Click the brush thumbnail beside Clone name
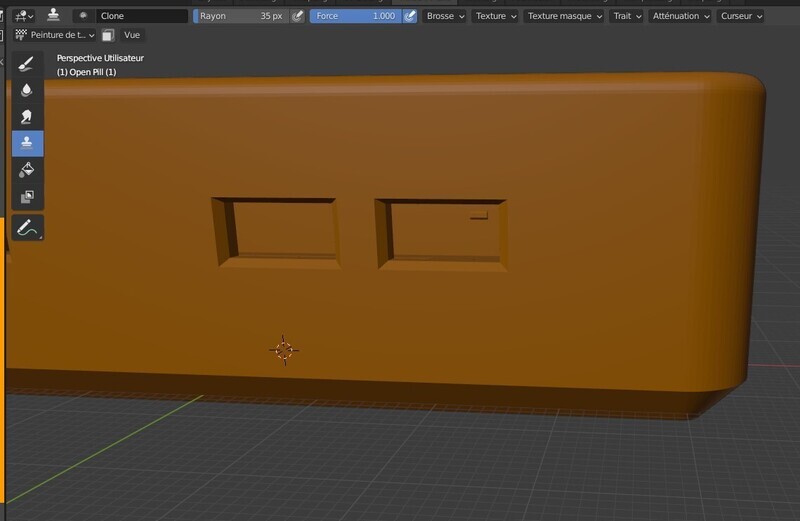 pyautogui.click(x=83, y=16)
